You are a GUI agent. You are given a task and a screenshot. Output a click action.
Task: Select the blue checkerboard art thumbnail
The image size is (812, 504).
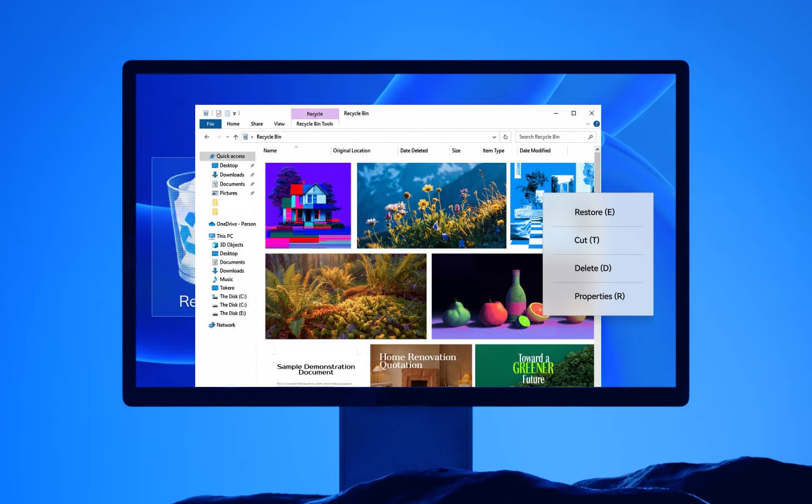(527, 205)
